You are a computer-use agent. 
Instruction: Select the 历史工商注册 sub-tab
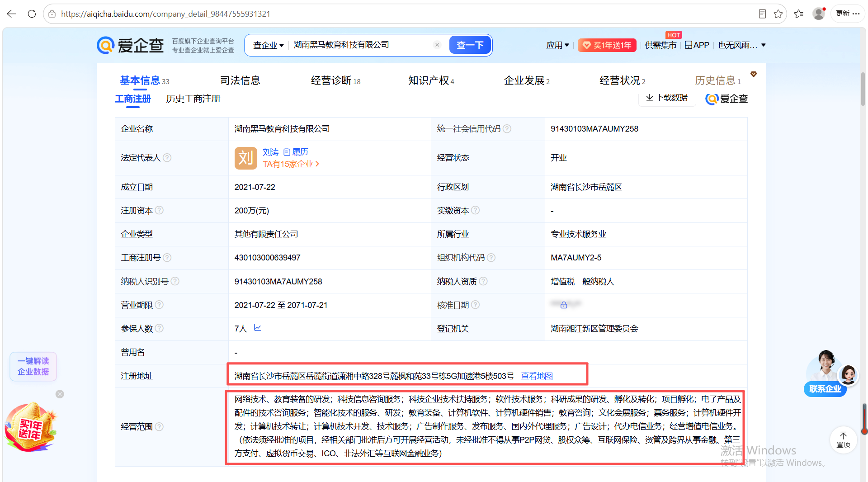[x=193, y=99]
